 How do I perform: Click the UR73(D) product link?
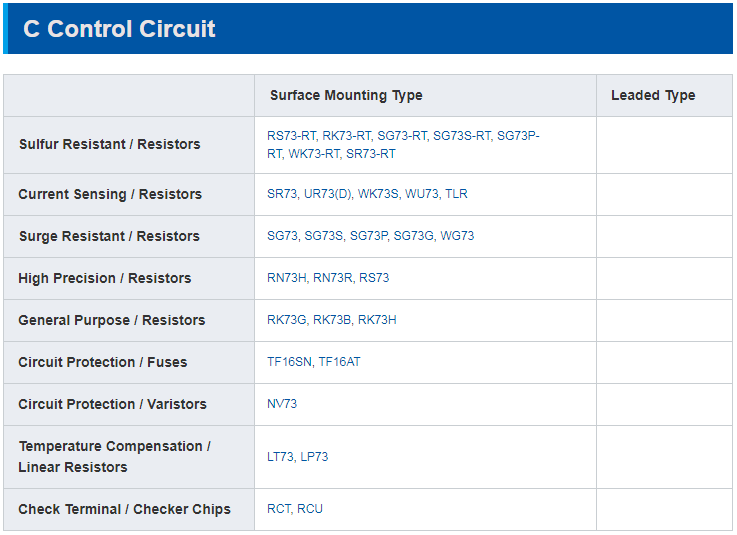pos(327,194)
